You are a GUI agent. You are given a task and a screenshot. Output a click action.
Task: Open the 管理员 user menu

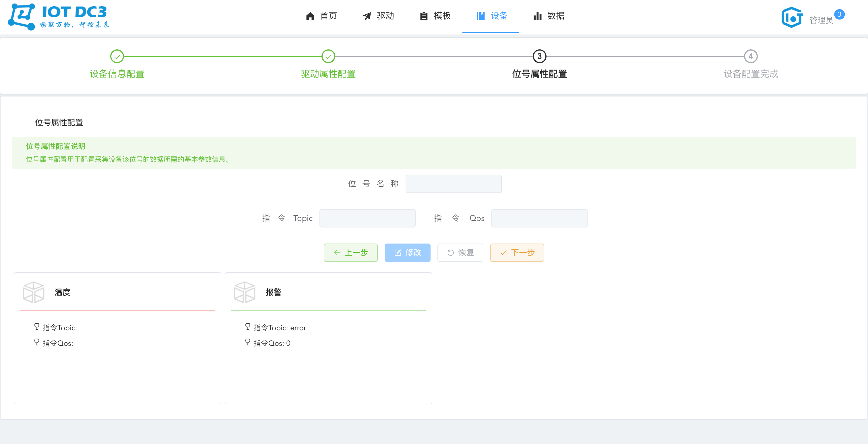[x=821, y=20]
